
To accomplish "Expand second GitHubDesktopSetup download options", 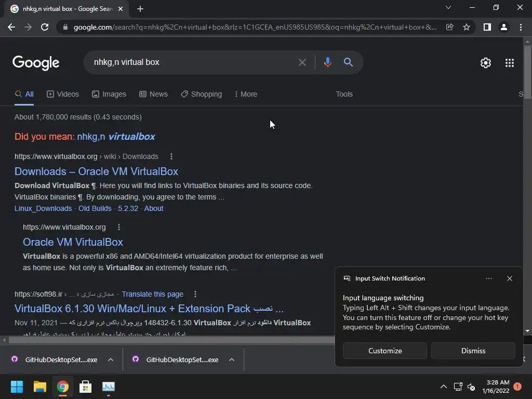I will (232, 360).
